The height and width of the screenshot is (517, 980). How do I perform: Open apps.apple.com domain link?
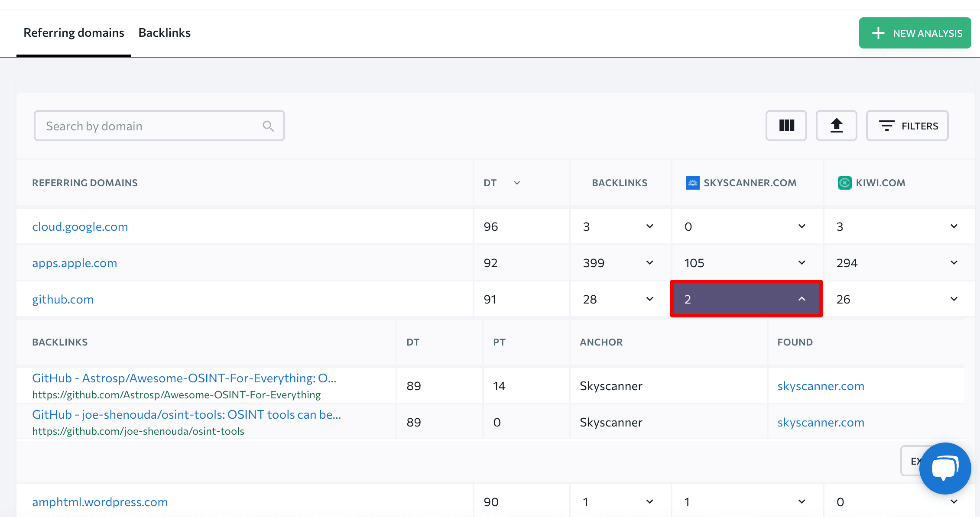point(75,263)
